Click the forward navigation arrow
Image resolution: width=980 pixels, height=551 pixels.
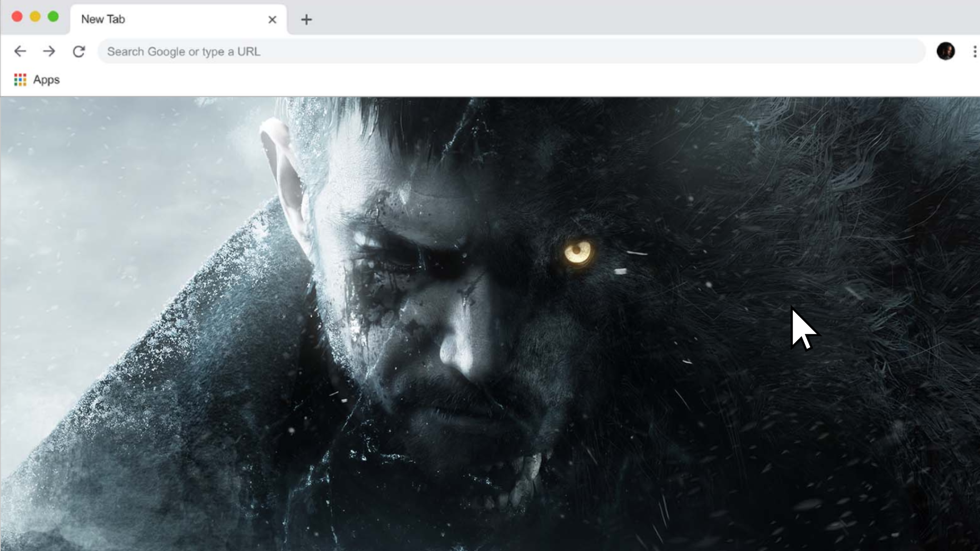49,51
